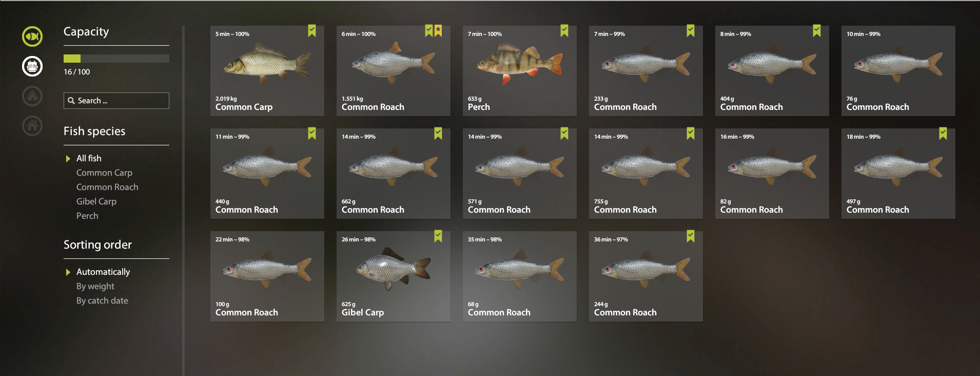Image resolution: width=980 pixels, height=376 pixels.
Task: Open the fish keepnet tab icon
Action: [32, 36]
